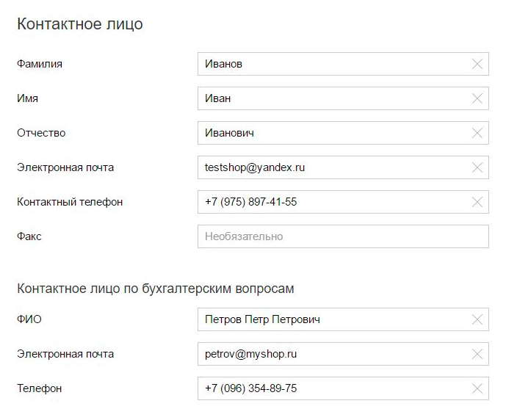This screenshot has width=506, height=420.
Task: Click the accounting email input petrov@myshop.ru
Action: (x=330, y=354)
